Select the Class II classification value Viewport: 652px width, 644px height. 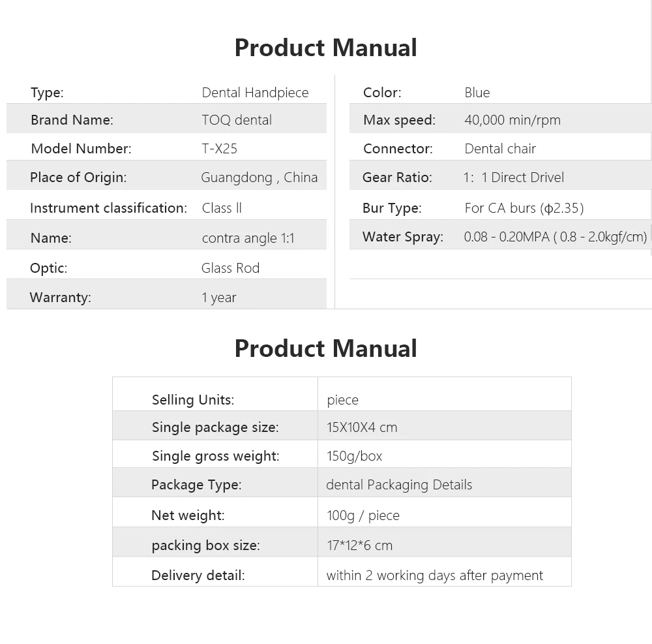tap(222, 207)
